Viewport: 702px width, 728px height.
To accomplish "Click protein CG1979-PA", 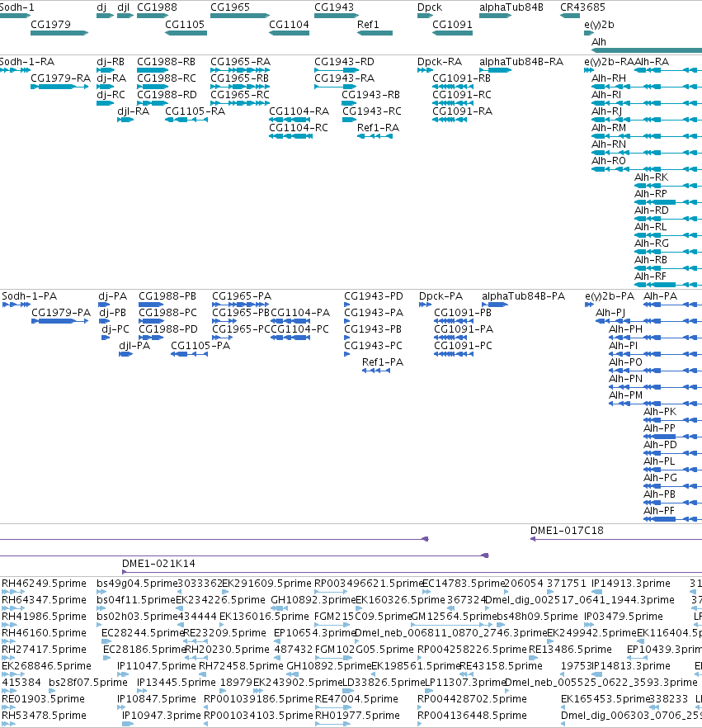I will [60, 321].
